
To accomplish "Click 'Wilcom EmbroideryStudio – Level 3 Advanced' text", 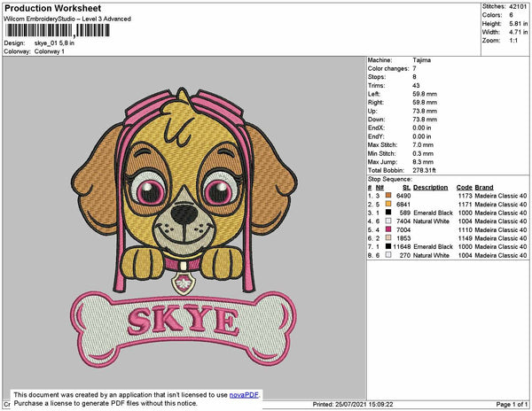I will (67, 19).
